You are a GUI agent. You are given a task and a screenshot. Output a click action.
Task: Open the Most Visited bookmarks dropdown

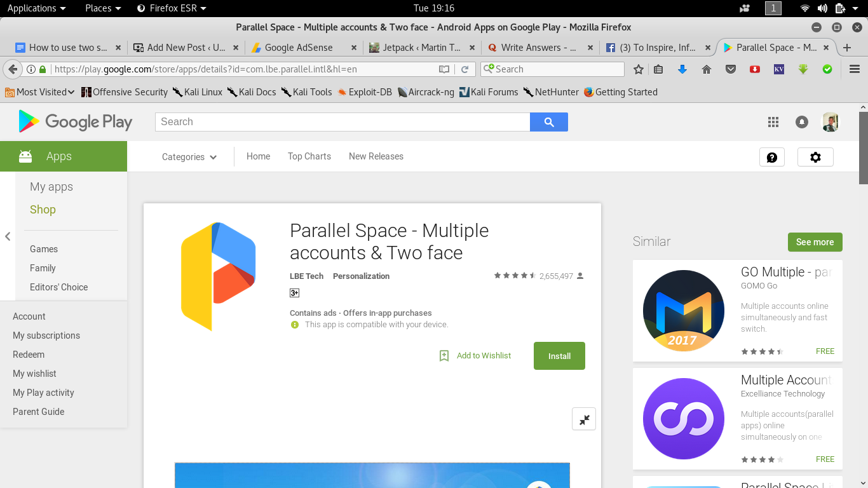39,92
